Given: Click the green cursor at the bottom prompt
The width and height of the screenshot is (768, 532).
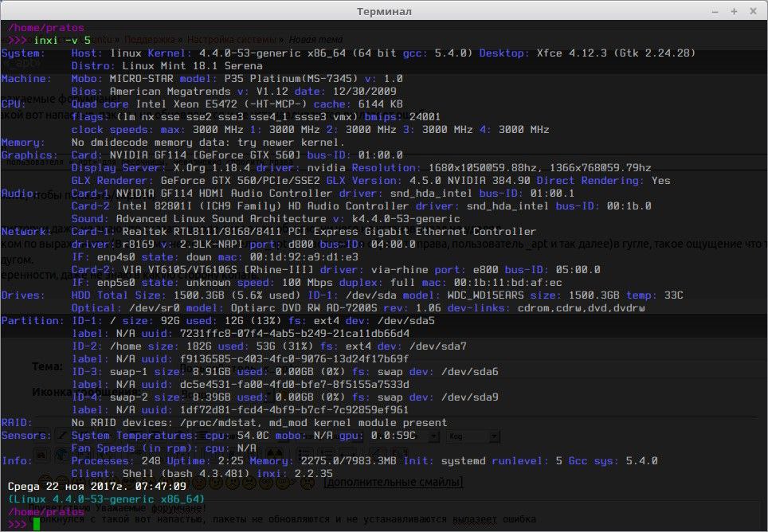Looking at the screenshot, I should (x=36, y=524).
